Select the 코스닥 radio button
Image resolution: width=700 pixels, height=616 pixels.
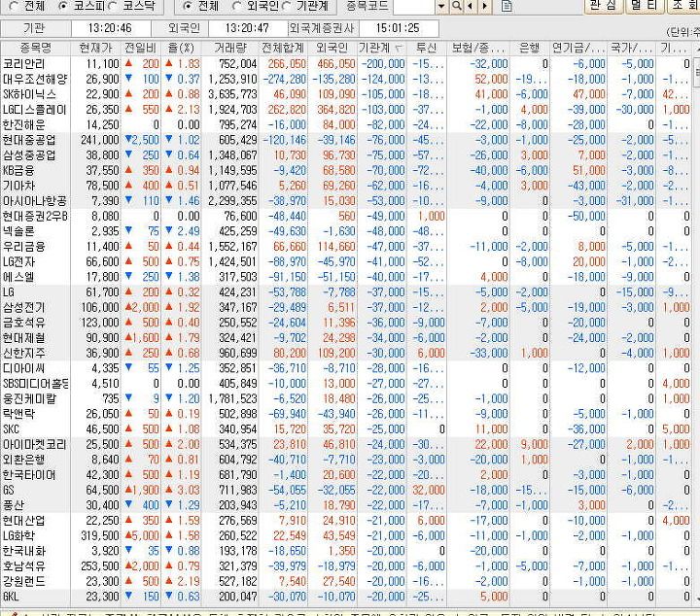pyautogui.click(x=113, y=6)
